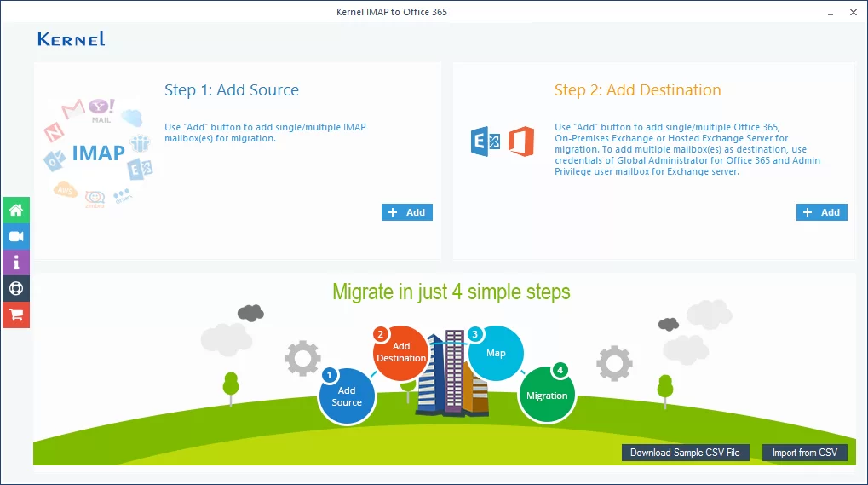This screenshot has width=868, height=485.
Task: Click the orange Office 365 icon
Action: (520, 141)
